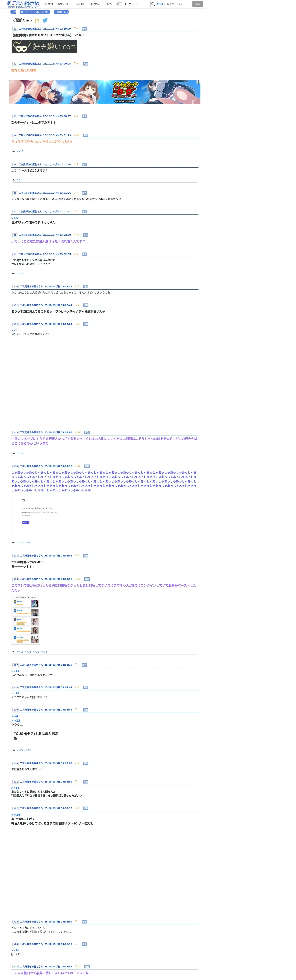Like post 19 via its heart icon
Image resolution: width=296 pixels, height=980 pixels.
tap(76, 709)
